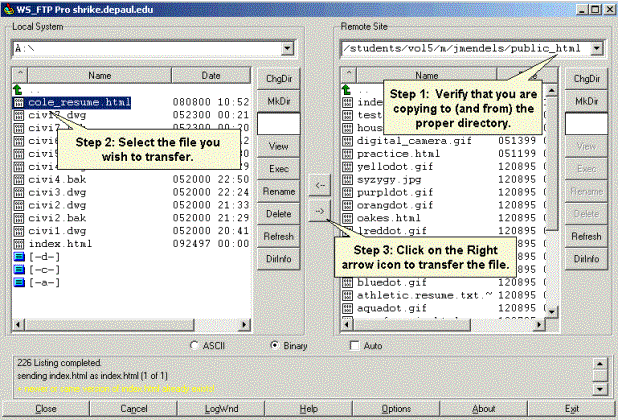This screenshot has height=420, width=618.
Task: Select the [-d-] drive icon
Action: click(x=19, y=256)
